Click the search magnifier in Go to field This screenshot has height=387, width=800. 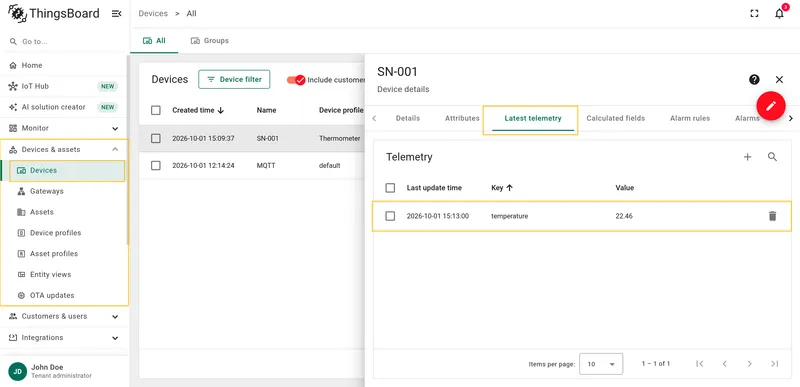pyautogui.click(x=13, y=41)
